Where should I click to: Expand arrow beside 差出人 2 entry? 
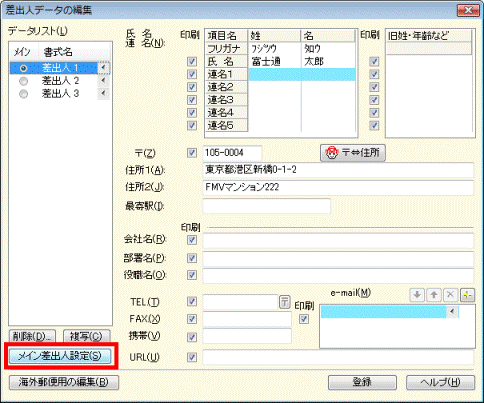click(x=103, y=80)
